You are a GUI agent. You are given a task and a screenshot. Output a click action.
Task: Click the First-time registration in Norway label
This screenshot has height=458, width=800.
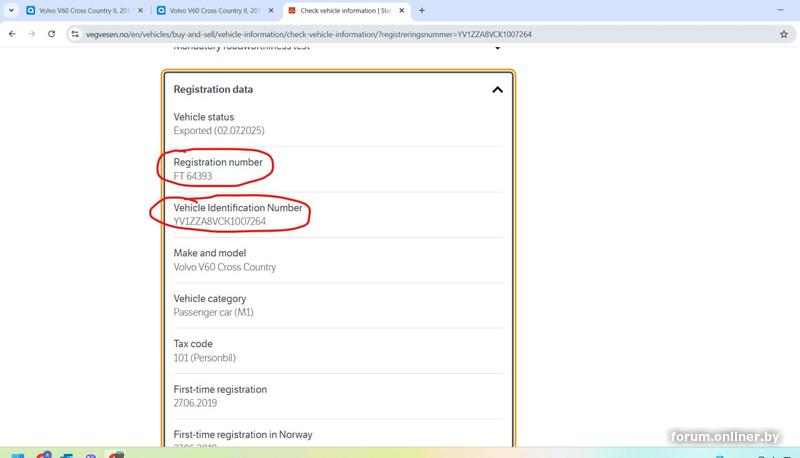[243, 435]
